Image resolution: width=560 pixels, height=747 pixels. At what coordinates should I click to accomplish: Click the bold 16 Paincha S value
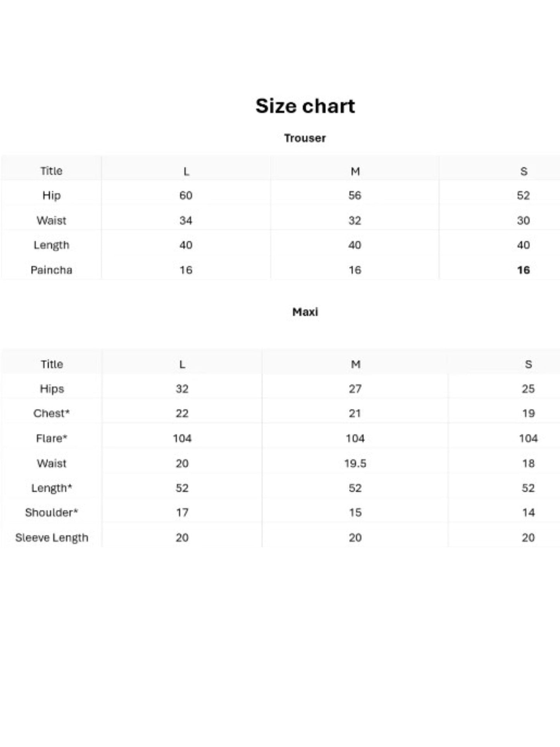pyautogui.click(x=524, y=270)
